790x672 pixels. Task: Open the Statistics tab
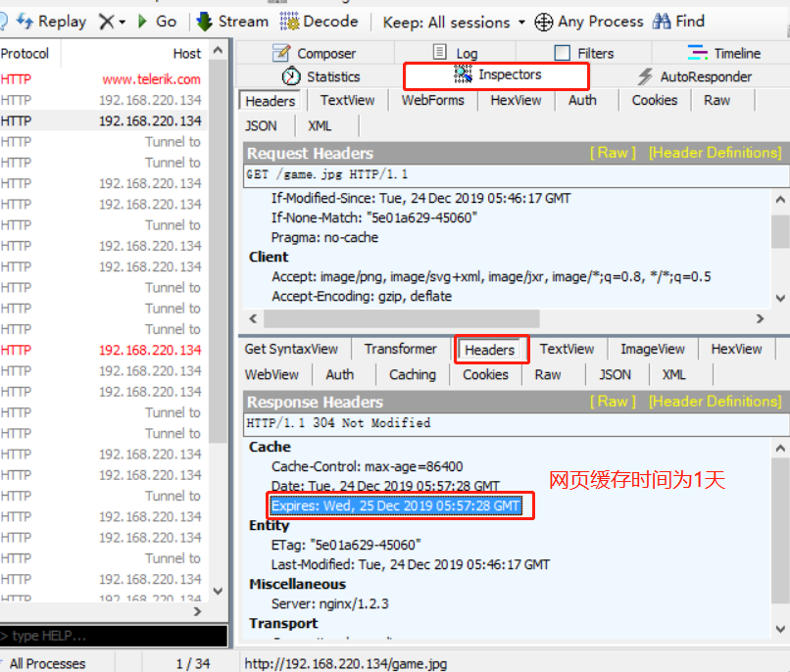coord(321,76)
